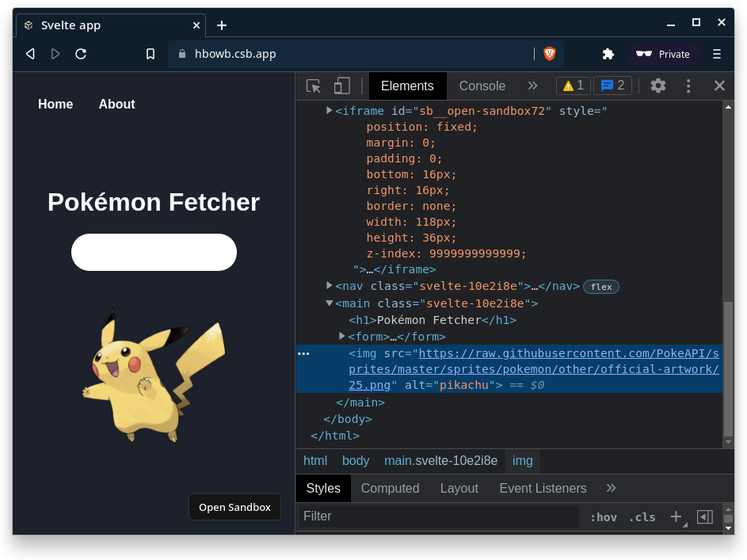This screenshot has height=560, width=747.
Task: Expand the nav element node
Action: click(329, 285)
